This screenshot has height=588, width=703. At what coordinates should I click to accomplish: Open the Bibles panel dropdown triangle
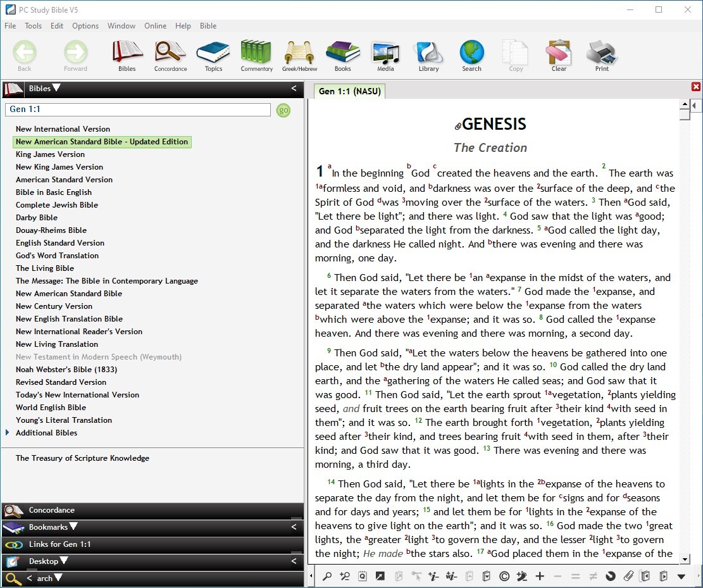pyautogui.click(x=56, y=87)
